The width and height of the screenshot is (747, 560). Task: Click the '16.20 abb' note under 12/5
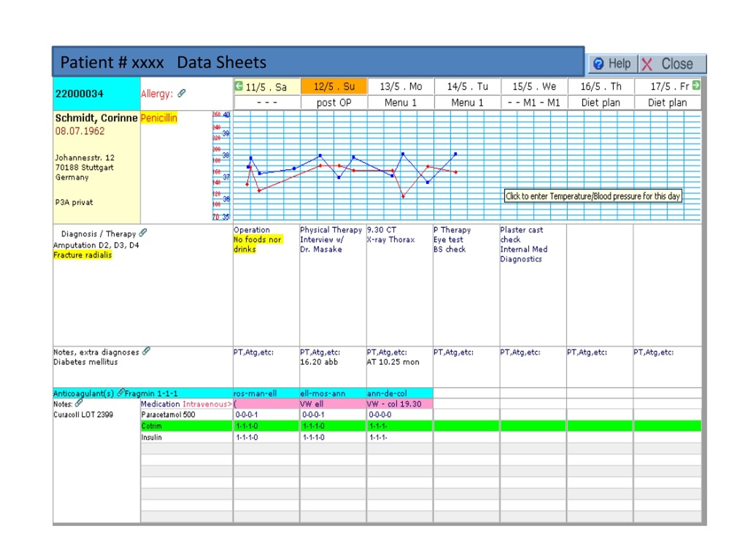click(x=319, y=362)
